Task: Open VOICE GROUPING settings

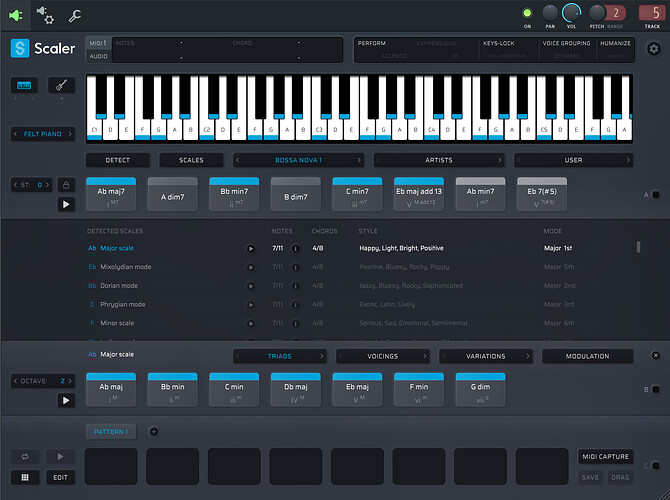Action: click(x=566, y=44)
